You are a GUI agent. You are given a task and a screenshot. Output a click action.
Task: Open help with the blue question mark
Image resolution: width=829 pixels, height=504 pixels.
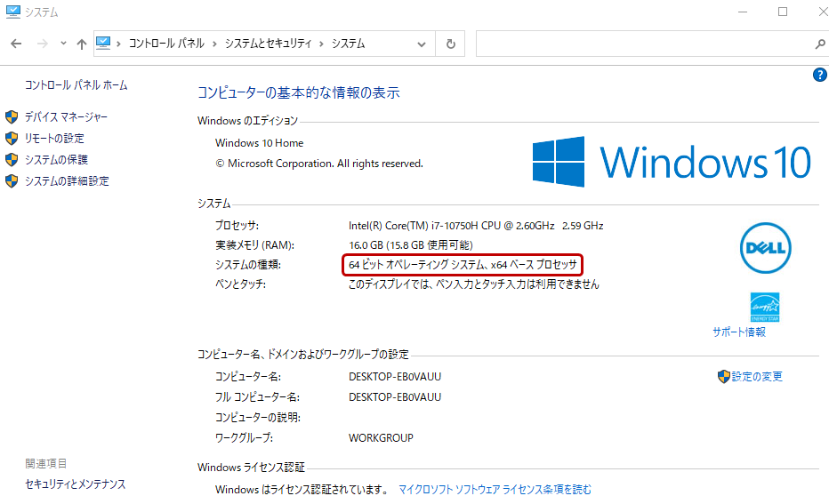click(x=819, y=75)
